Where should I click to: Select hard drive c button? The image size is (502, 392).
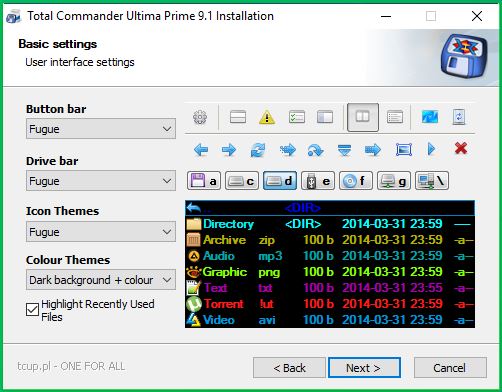pos(242,181)
